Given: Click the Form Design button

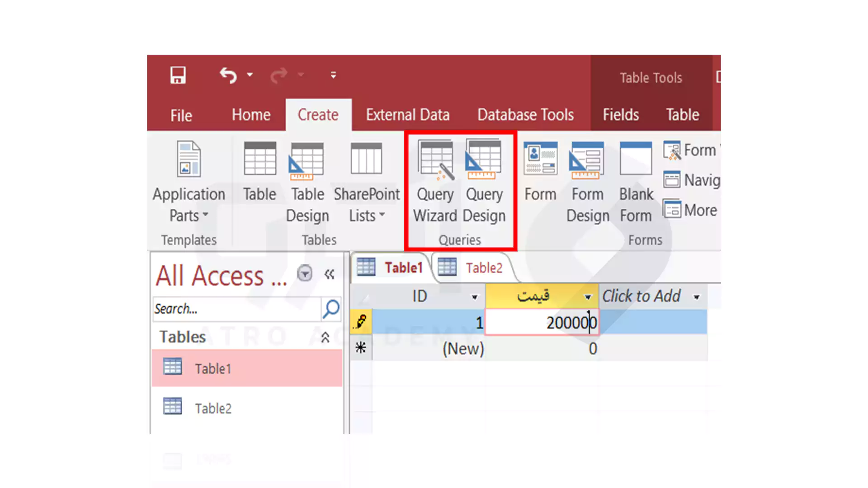Looking at the screenshot, I should pos(588,182).
